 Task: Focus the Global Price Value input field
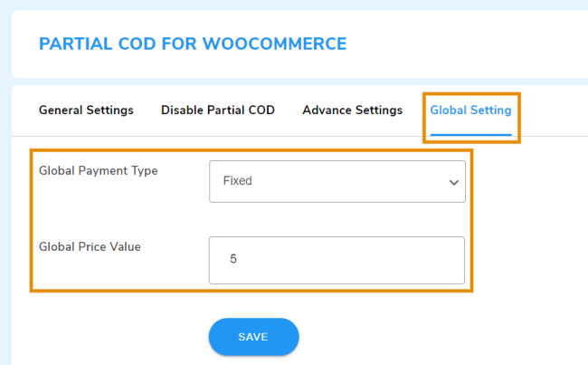coord(337,260)
